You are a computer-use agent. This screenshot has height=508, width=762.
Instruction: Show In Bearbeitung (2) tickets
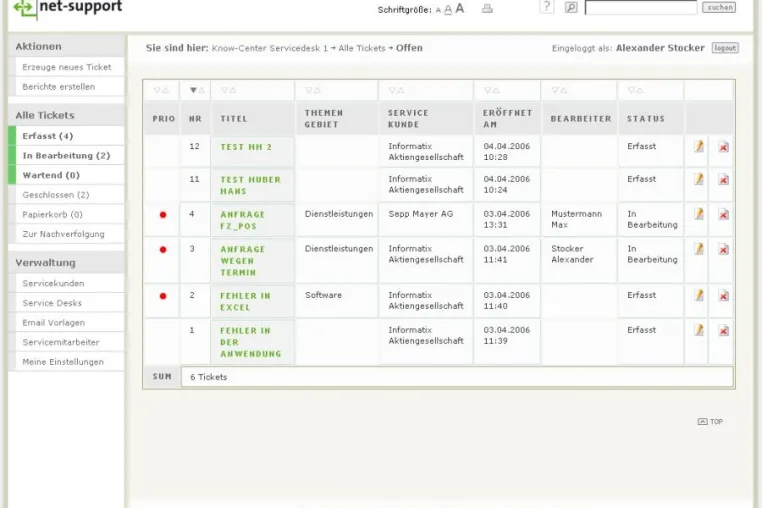point(66,156)
